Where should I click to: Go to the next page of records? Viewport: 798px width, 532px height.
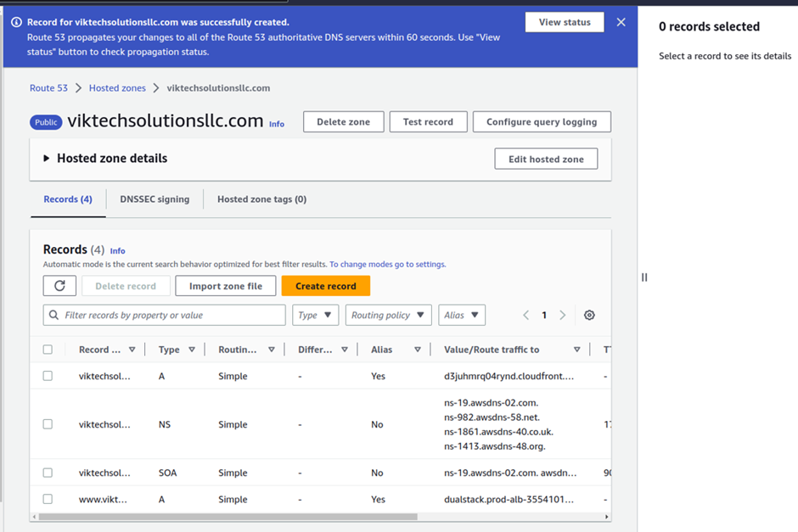(562, 316)
